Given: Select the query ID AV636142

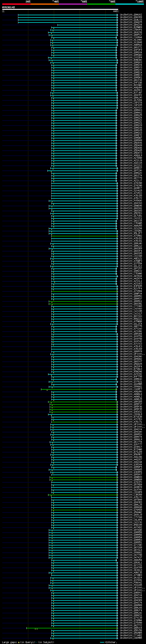Looking at the screenshot, I should click(x=8, y=7).
